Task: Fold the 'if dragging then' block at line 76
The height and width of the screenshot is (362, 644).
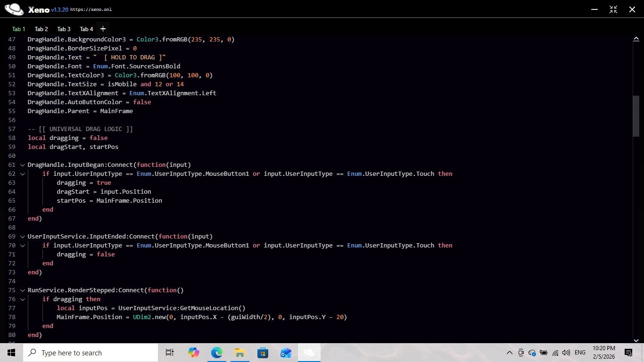Action: click(x=22, y=299)
